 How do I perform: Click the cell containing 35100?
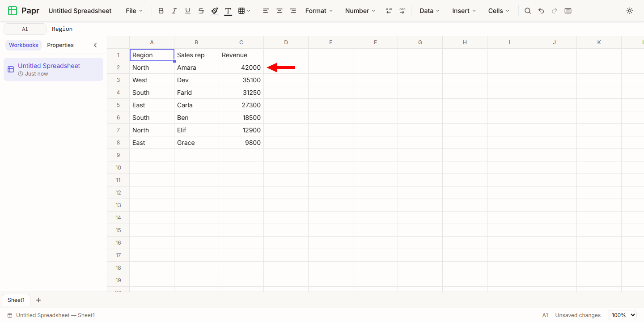click(x=241, y=80)
